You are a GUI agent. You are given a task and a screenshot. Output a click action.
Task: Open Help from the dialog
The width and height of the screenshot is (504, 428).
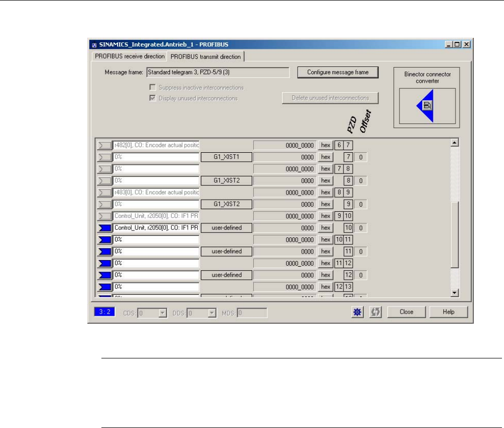pyautogui.click(x=449, y=312)
